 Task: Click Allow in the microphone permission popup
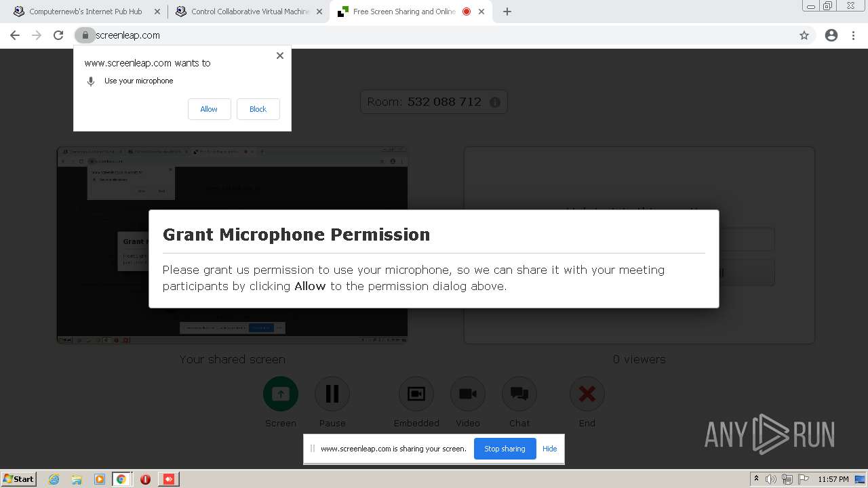click(209, 109)
